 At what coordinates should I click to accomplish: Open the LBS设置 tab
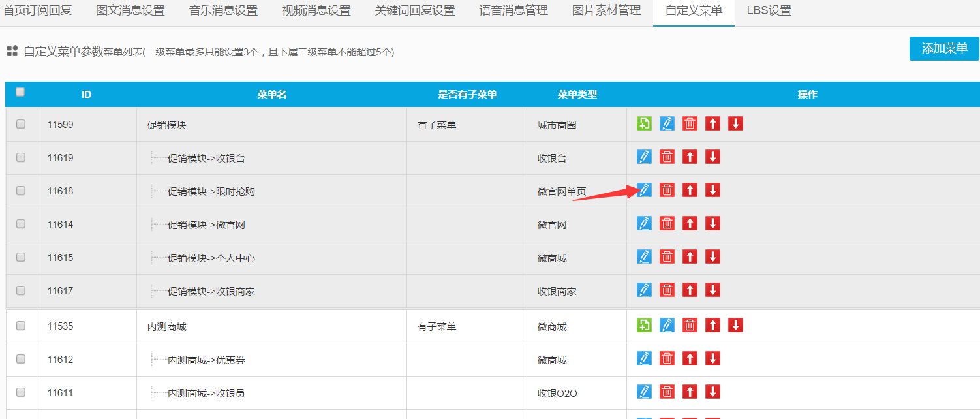tap(769, 11)
